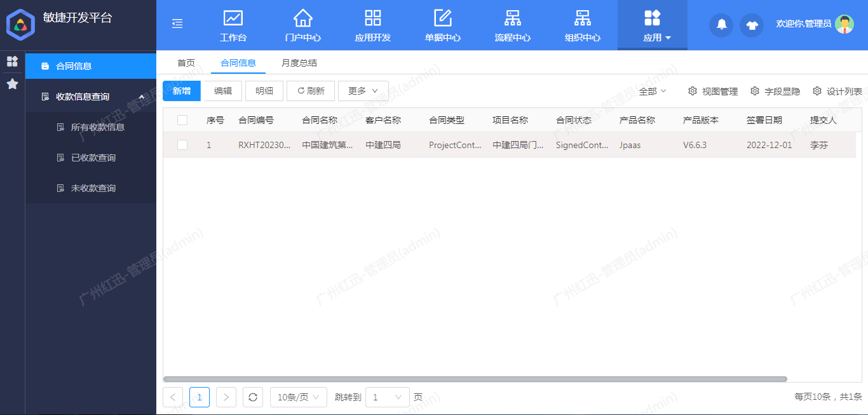This screenshot has width=868, height=415.
Task: Select 合同信息 in the sidebar menu
Action: [91, 66]
